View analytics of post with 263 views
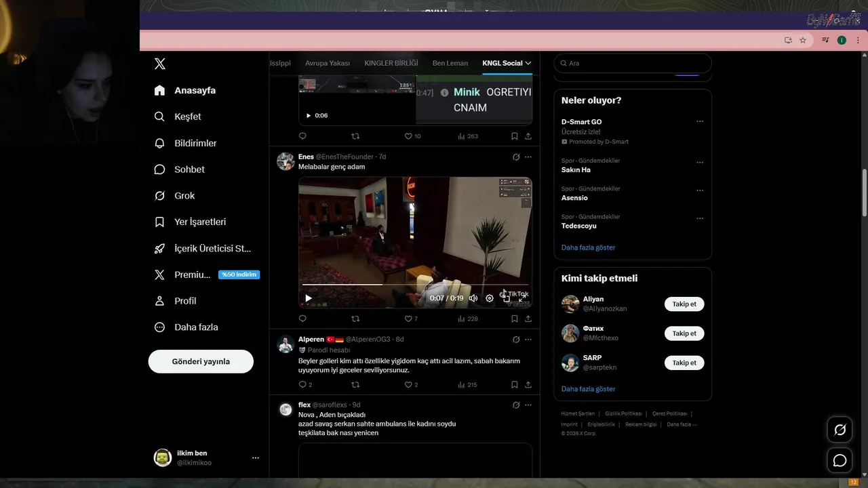The height and width of the screenshot is (488, 868). [468, 136]
